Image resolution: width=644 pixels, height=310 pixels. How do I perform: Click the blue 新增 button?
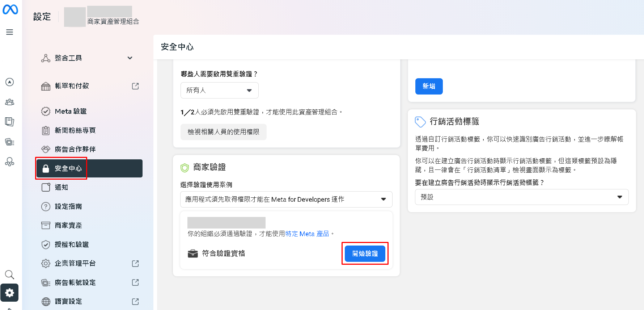tap(429, 87)
